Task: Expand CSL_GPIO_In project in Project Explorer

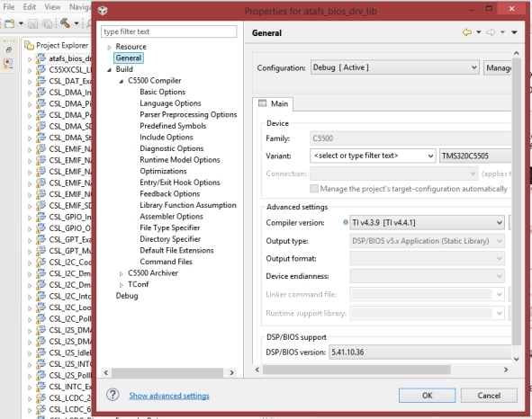Action: click(30, 218)
